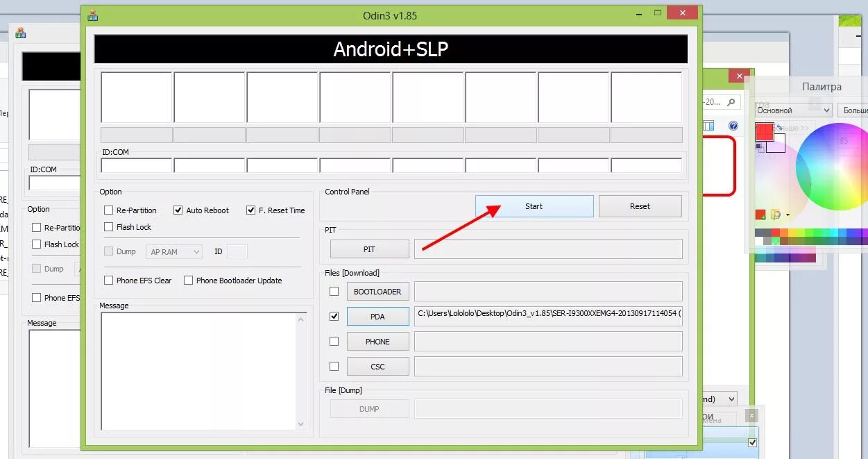Click the add color to palette icon
Image resolution: width=868 pixels, height=459 pixels.
point(760,215)
